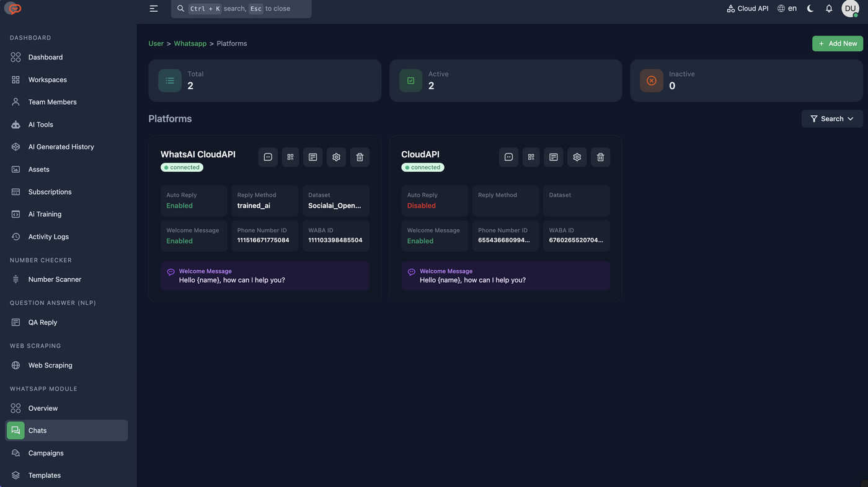Toggle dark mode moon icon

pos(810,9)
